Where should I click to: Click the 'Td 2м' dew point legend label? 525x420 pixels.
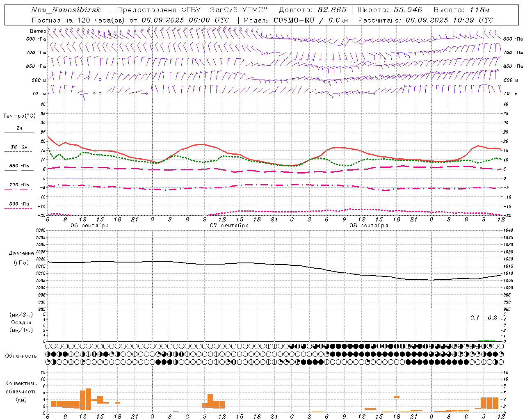tap(19, 147)
